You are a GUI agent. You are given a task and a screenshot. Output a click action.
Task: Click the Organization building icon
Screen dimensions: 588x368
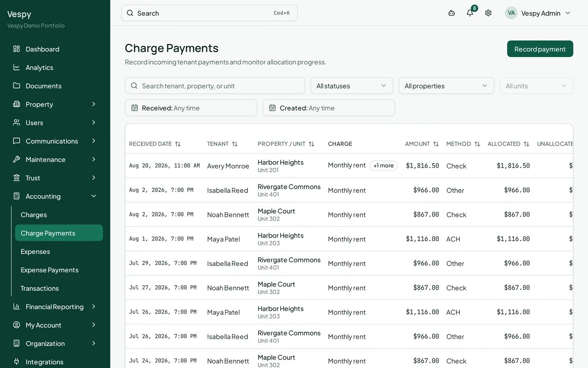click(x=17, y=343)
